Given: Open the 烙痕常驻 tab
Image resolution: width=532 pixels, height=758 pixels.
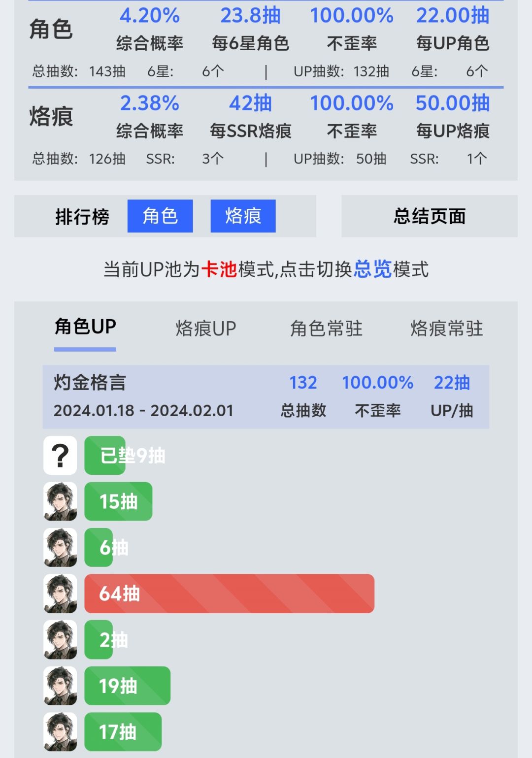Looking at the screenshot, I should tap(447, 328).
